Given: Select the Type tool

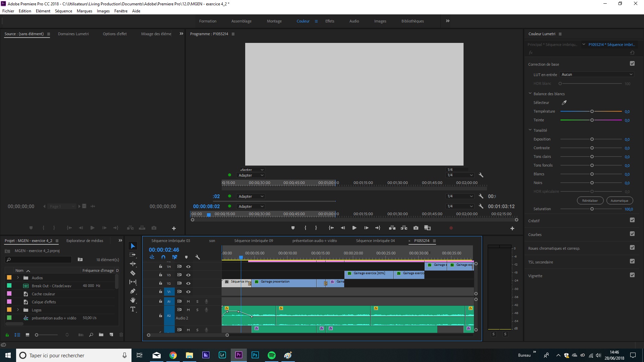Looking at the screenshot, I should coord(133,309).
